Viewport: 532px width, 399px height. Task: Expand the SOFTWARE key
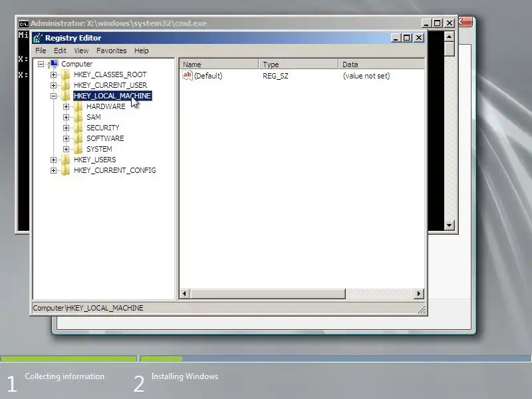[x=66, y=138]
